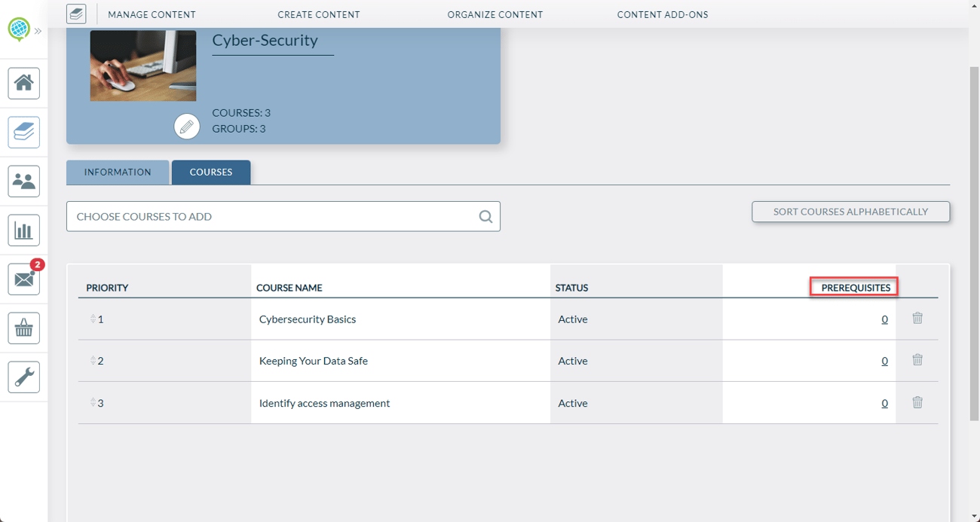Image resolution: width=980 pixels, height=522 pixels.
Task: Open the Content library books icon
Action: click(x=24, y=132)
